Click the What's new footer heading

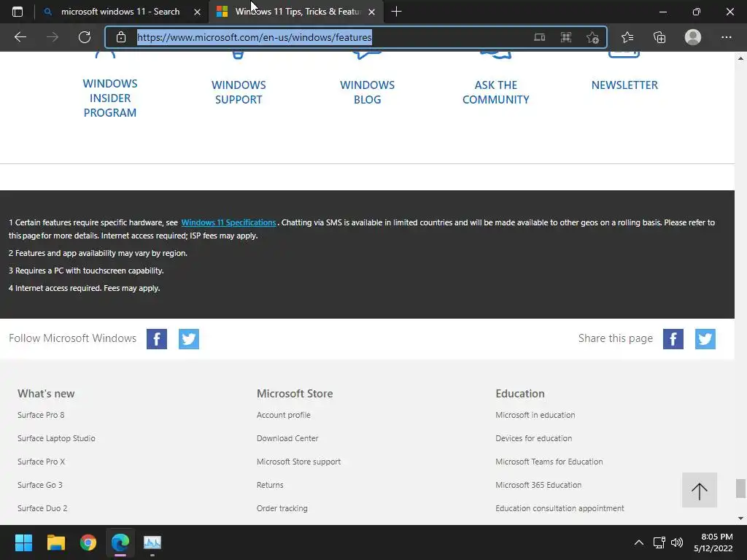46,393
